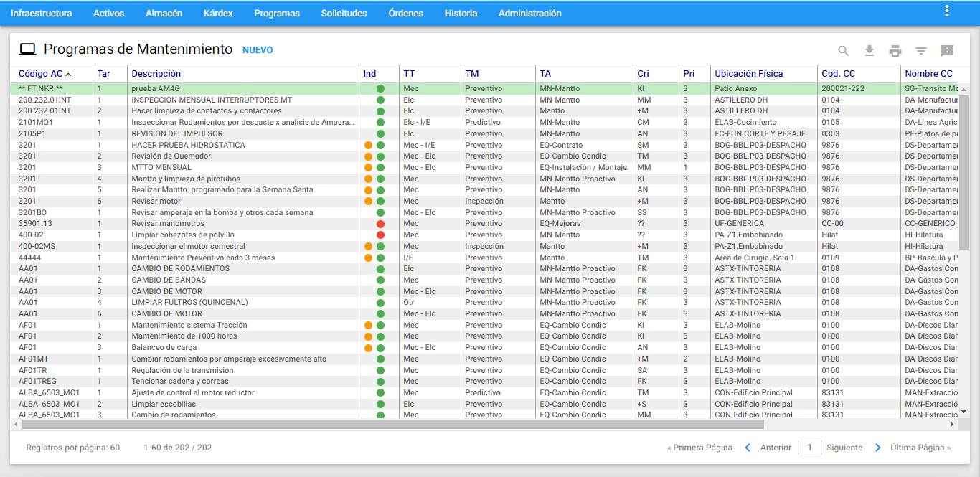Click red indicator for Limpiar cabezotes de polvillo
This screenshot has height=477, width=980.
click(x=380, y=235)
